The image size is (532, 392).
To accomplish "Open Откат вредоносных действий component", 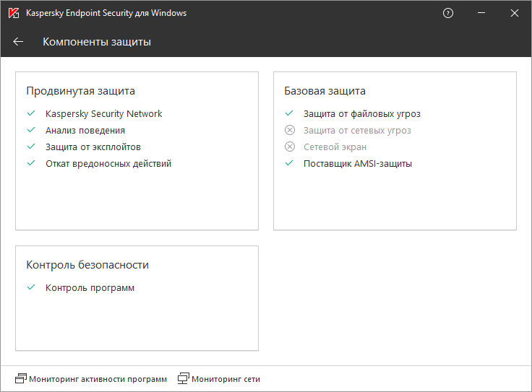I will 108,164.
